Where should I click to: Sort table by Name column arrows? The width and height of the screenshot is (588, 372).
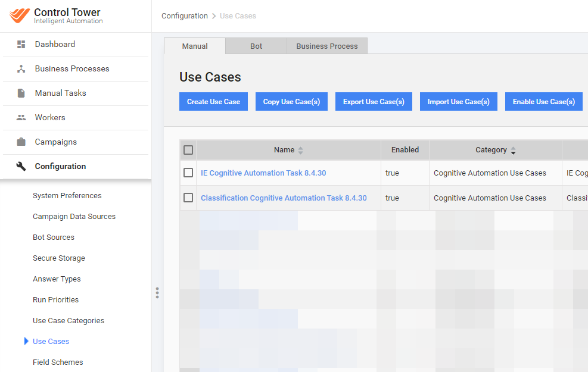coord(300,151)
